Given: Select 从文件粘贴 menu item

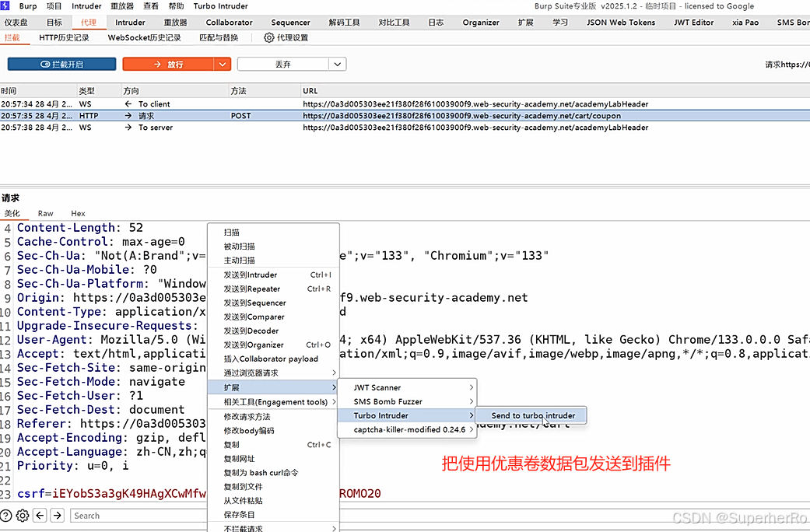Looking at the screenshot, I should [274, 500].
